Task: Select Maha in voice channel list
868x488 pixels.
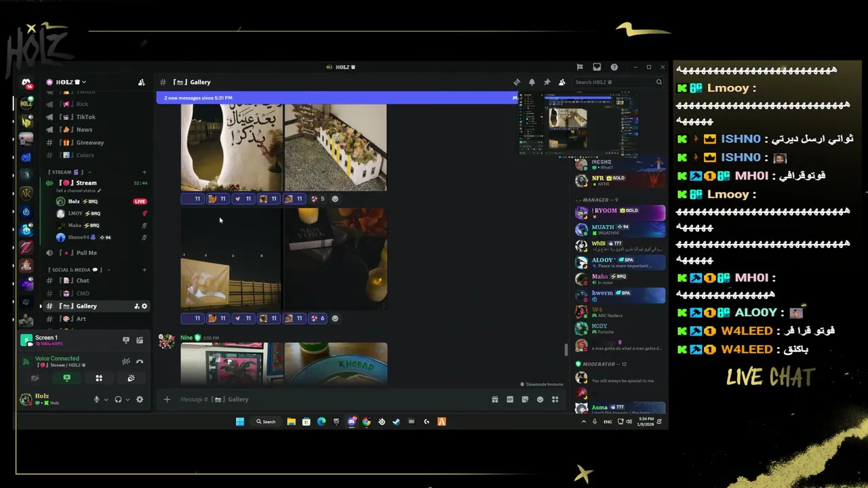Action: [102, 225]
